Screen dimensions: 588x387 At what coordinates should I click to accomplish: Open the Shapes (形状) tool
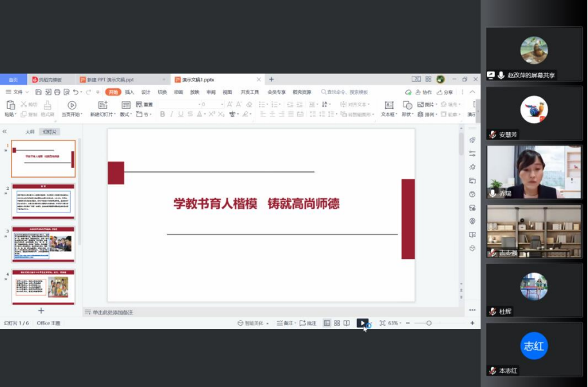click(x=407, y=105)
